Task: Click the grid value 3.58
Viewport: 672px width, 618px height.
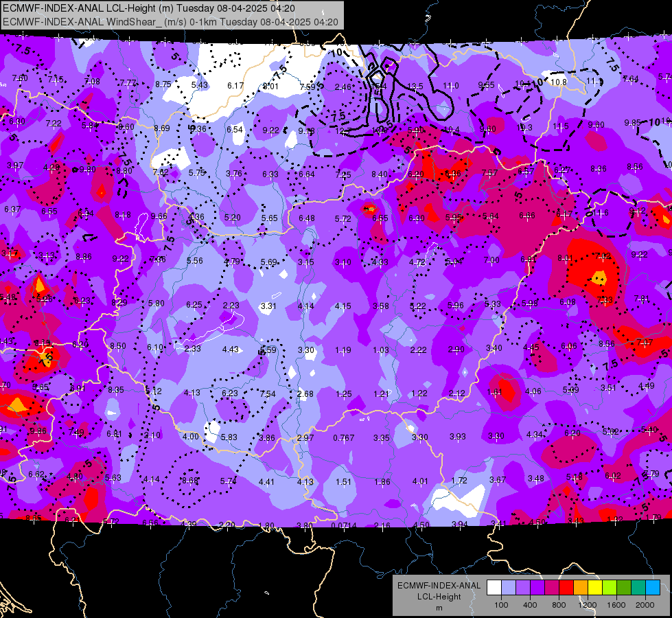Action: 380,306
